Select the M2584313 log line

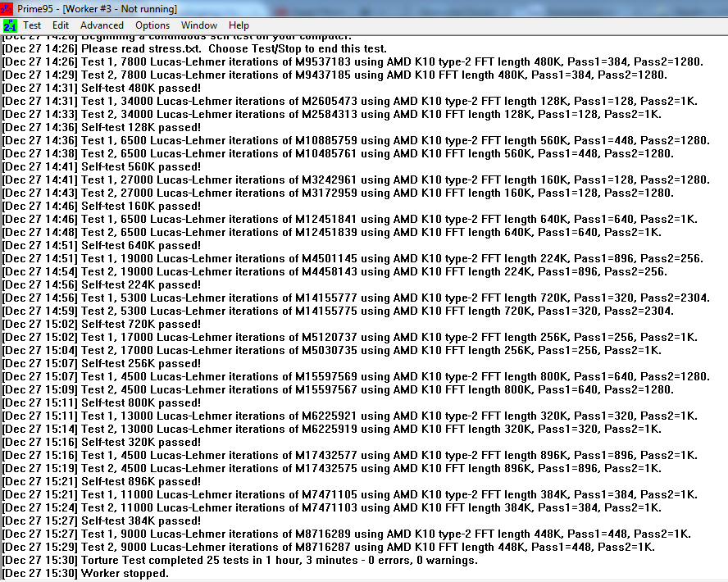[x=332, y=114]
